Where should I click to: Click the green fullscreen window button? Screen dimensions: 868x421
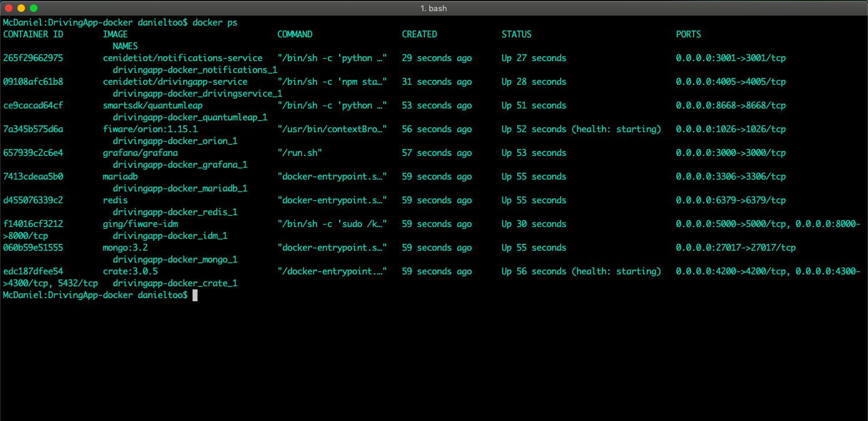tap(34, 8)
